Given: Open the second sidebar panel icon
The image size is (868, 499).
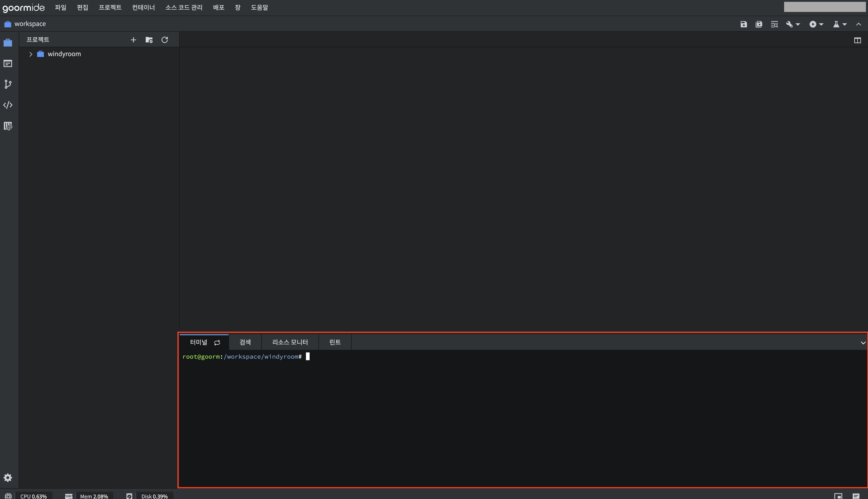Looking at the screenshot, I should pos(8,63).
